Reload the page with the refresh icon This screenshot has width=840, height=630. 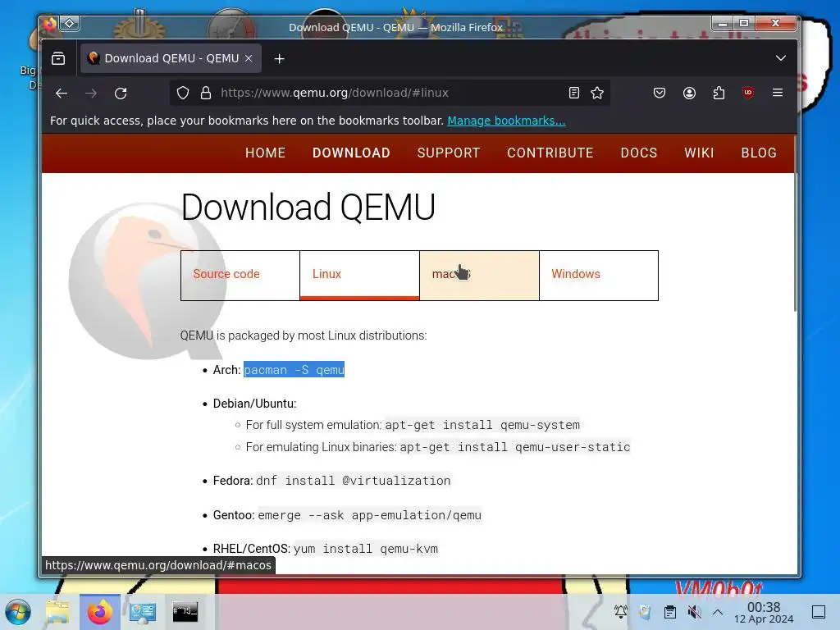[121, 94]
